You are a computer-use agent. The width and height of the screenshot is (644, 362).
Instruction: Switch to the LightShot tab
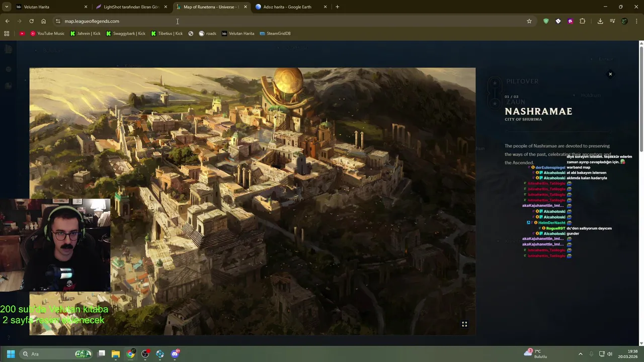(x=131, y=7)
